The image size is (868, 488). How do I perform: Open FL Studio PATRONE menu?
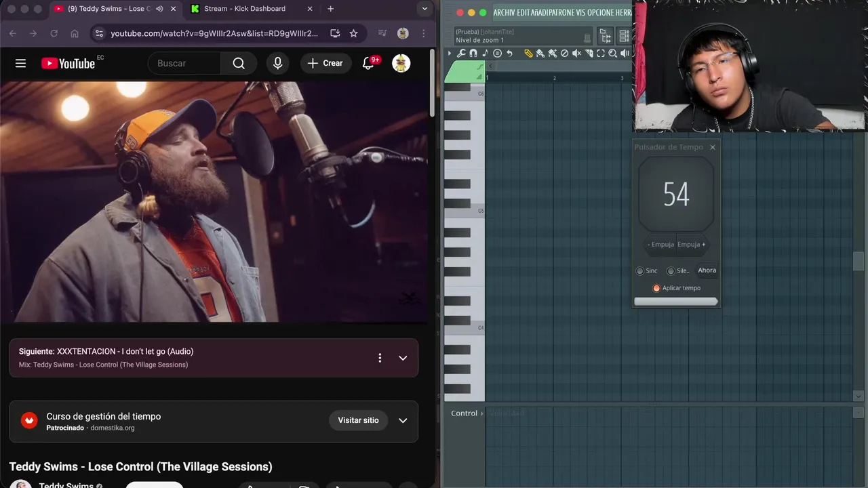(561, 12)
